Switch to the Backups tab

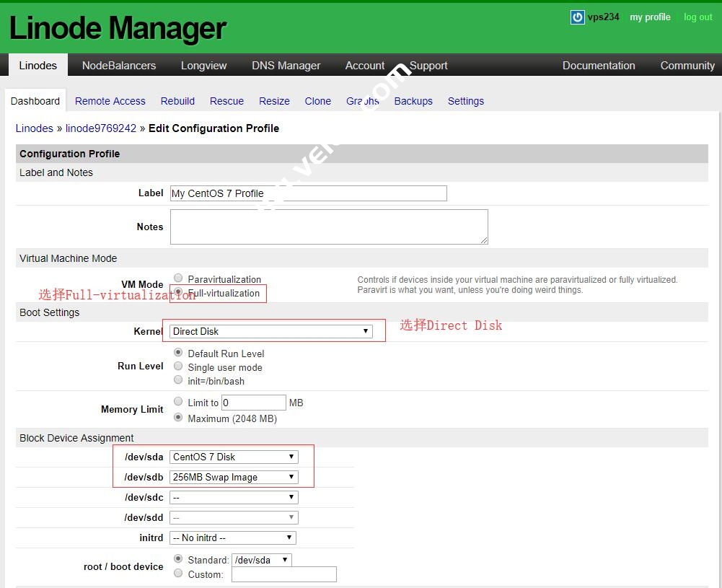pyautogui.click(x=413, y=101)
